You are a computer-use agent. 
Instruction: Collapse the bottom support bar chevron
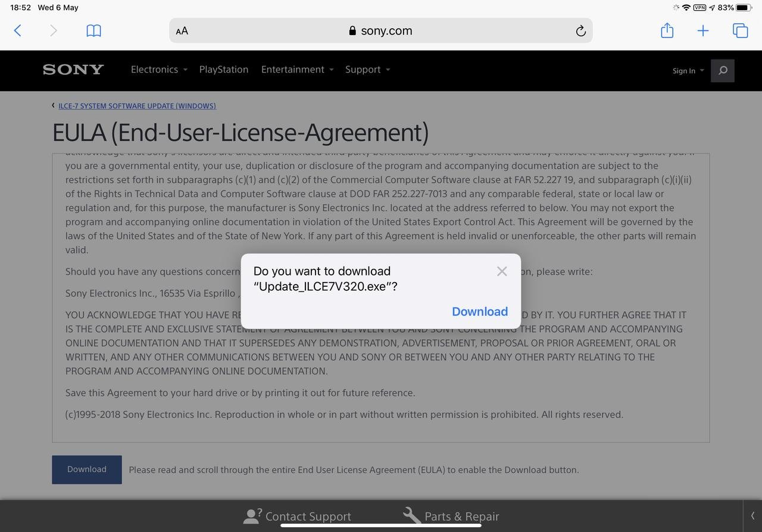tap(752, 516)
